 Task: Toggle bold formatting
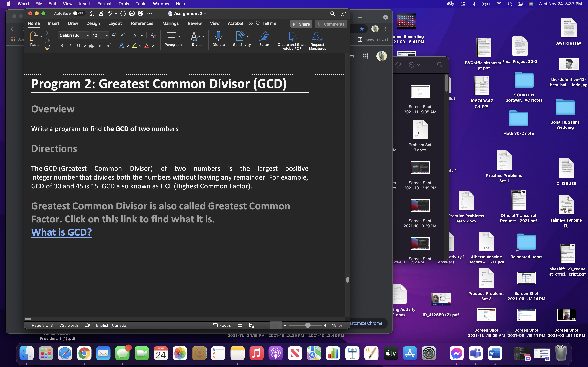coord(62,46)
